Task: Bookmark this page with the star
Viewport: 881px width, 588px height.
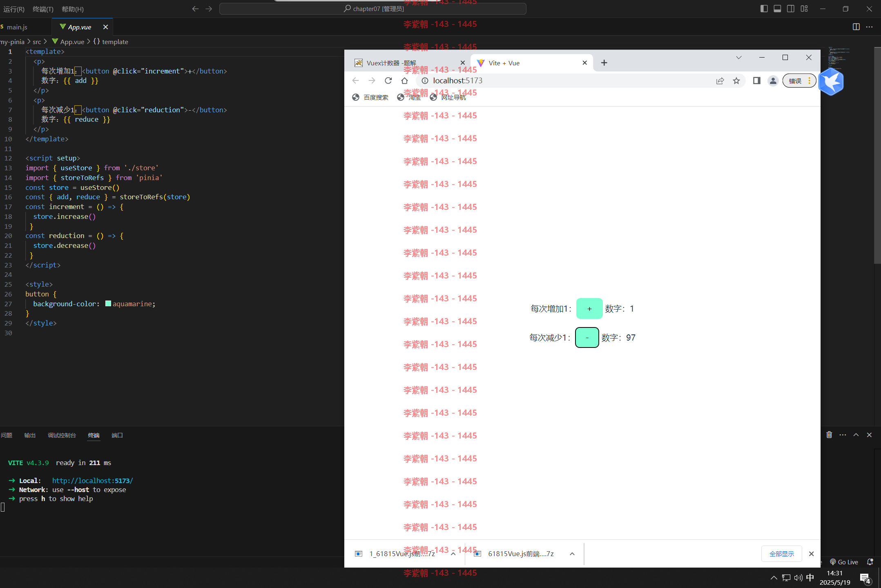Action: 736,81
